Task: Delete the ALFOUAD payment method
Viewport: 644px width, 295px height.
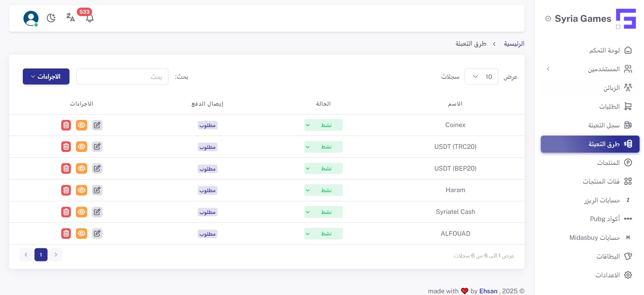Action: [66, 233]
